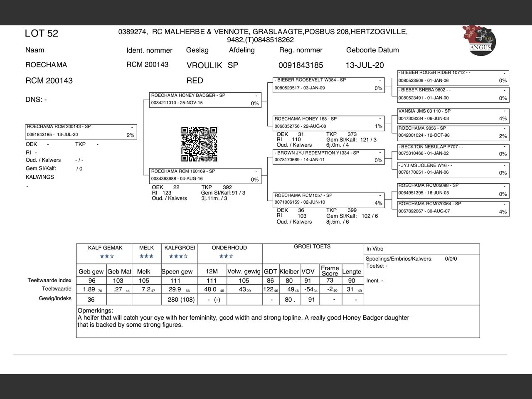Screen dimensions: 532x399
Task: Select the Bieber Roosevelt W384 pedigree box
Action: click(x=328, y=84)
